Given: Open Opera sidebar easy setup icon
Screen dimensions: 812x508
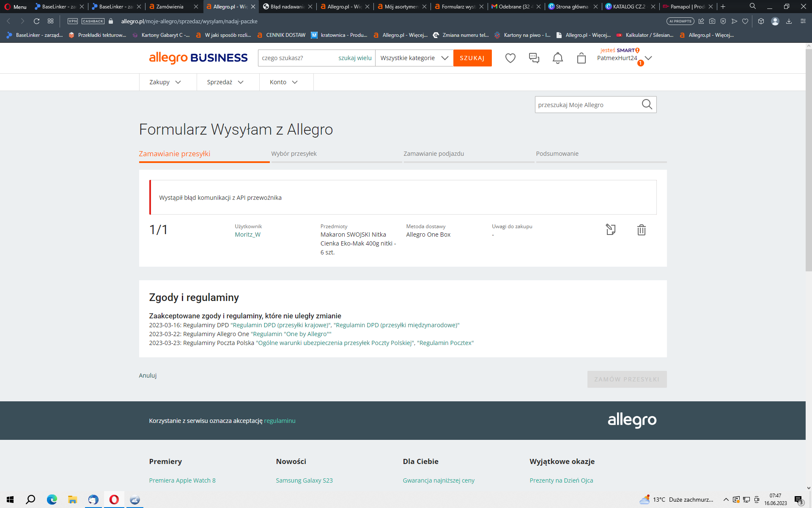Looking at the screenshot, I should tap(803, 21).
